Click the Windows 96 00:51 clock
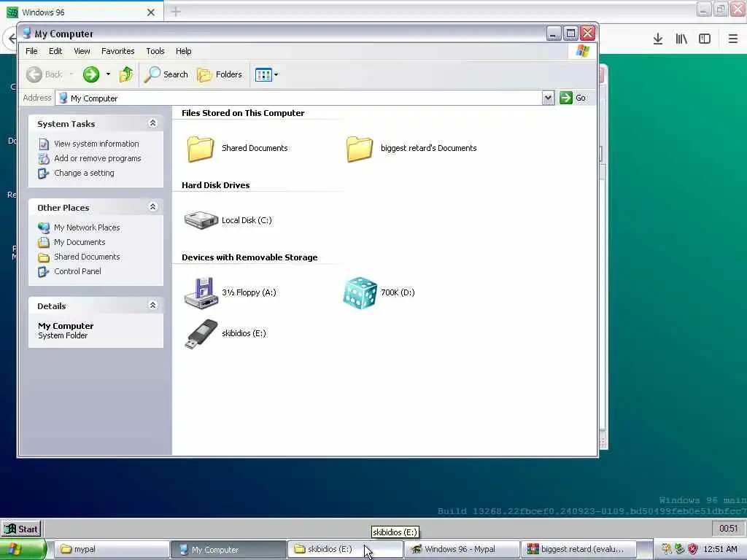Viewport: 747px width, 560px height. [x=729, y=529]
